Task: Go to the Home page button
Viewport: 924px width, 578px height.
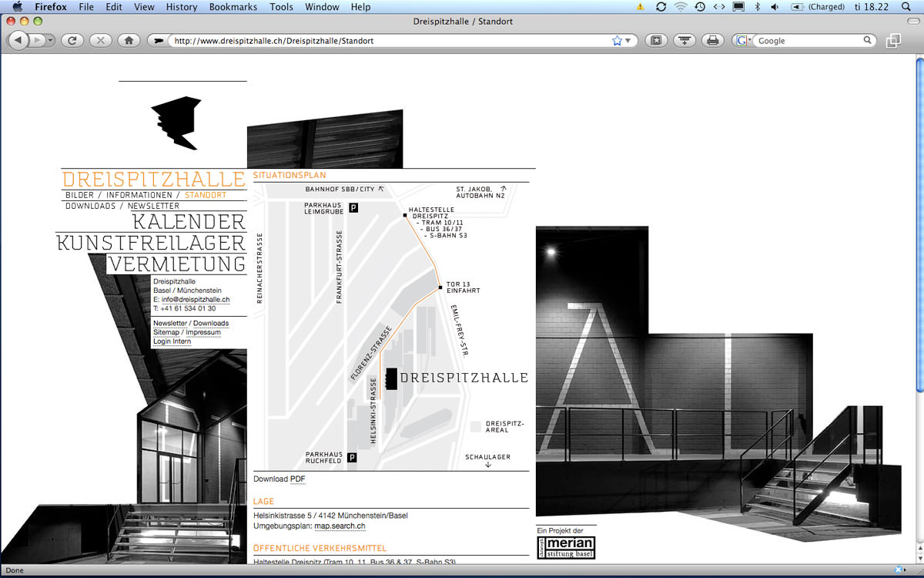Action: pos(129,40)
